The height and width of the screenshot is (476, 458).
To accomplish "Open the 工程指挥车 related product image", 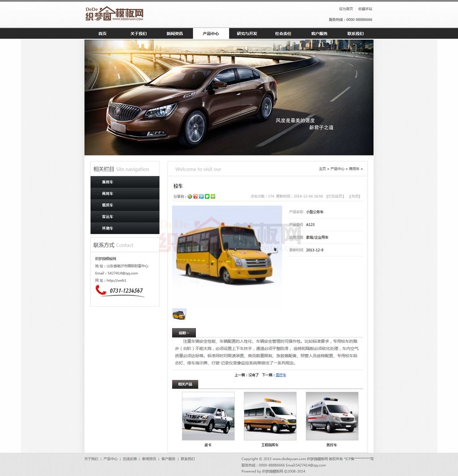I will pos(270,416).
